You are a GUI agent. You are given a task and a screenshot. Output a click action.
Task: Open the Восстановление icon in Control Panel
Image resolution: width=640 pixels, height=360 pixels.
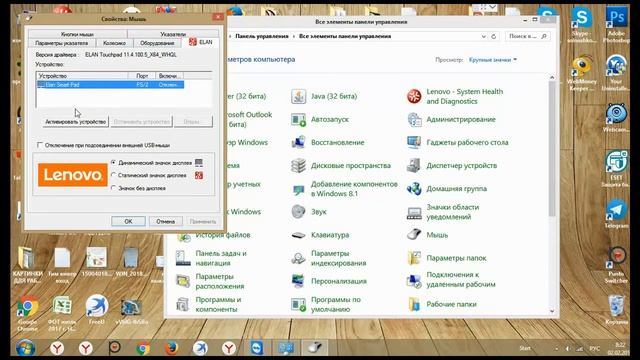point(298,142)
